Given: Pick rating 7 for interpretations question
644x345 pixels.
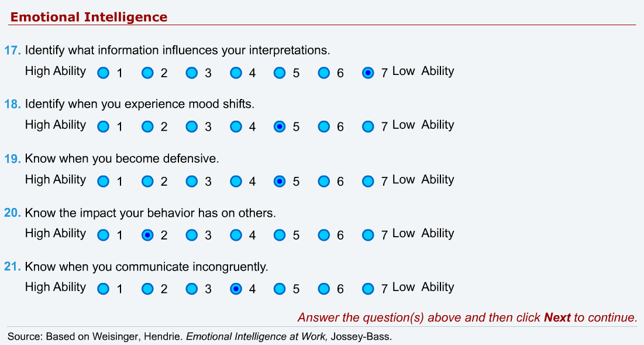Looking at the screenshot, I should [x=368, y=73].
